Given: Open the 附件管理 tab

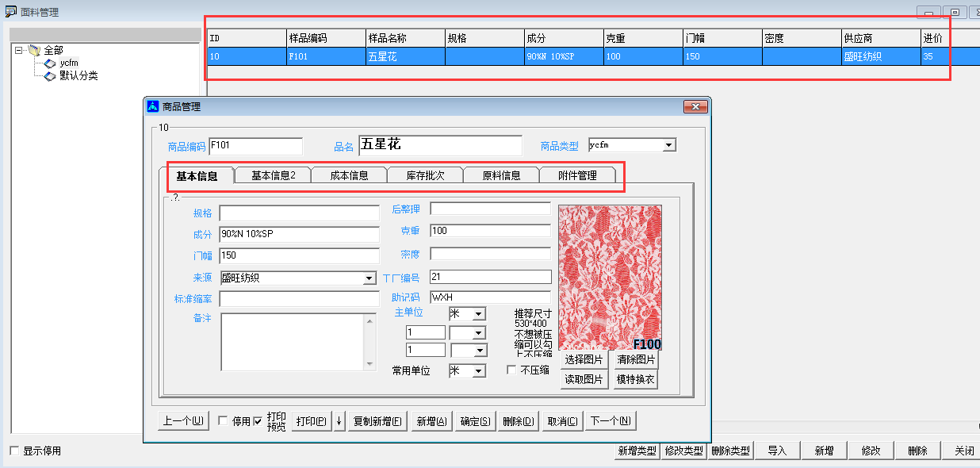Looking at the screenshot, I should (577, 175).
